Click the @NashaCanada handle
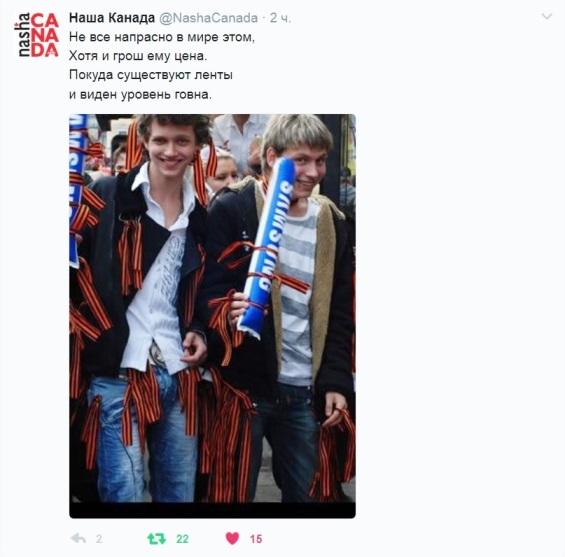The image size is (565, 557). [x=208, y=18]
